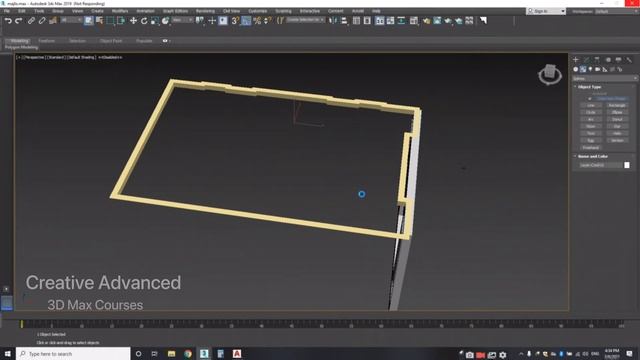Switch to the Object Paint ribbon tab
The image size is (640, 360).
coord(111,41)
